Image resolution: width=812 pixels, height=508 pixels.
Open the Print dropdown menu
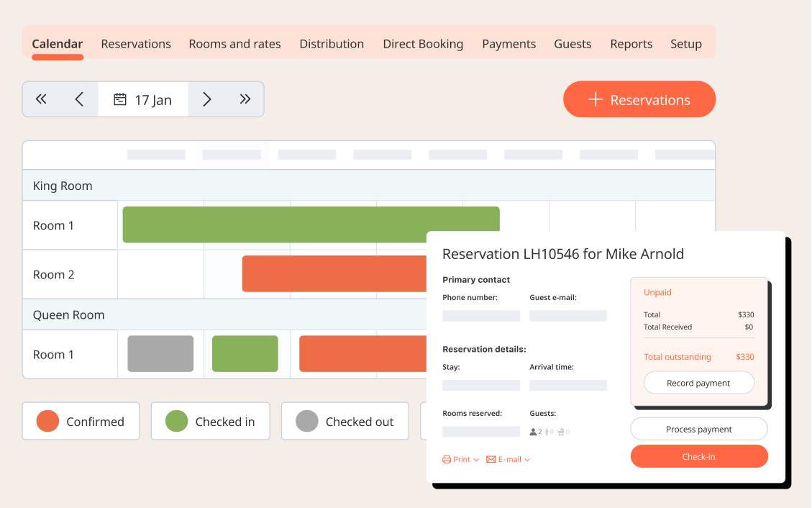click(460, 459)
